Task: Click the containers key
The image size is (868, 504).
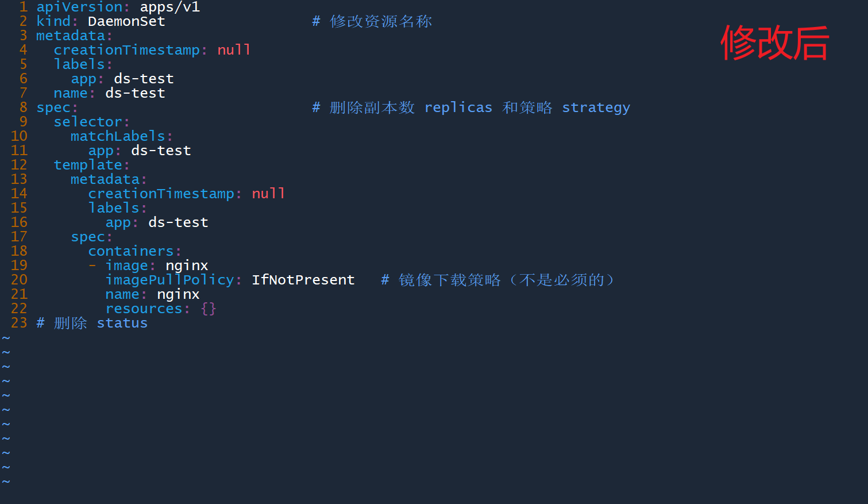Action: [131, 251]
